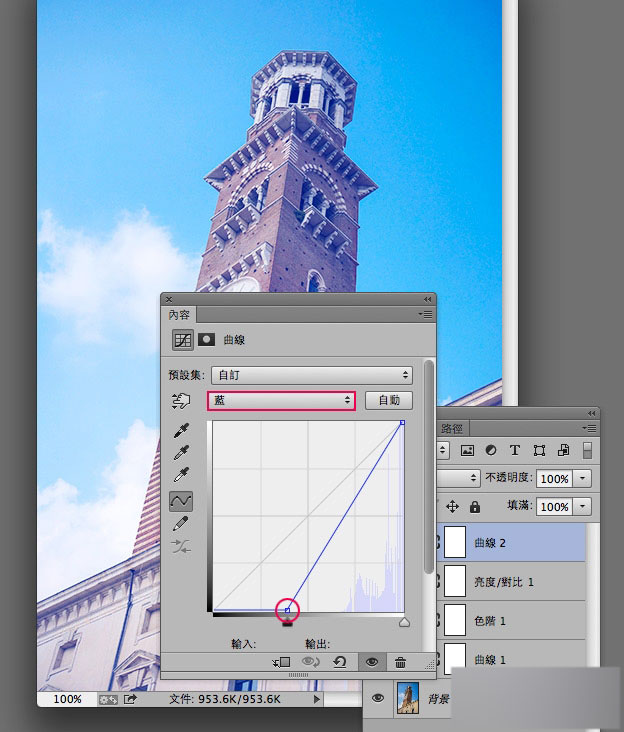Filter layers by type layer icon
624x732 pixels.
point(515,450)
